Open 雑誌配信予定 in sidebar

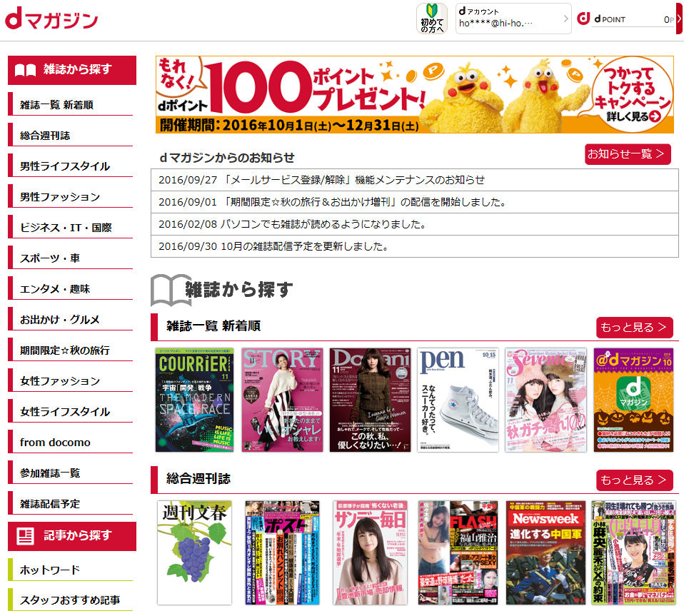70,503
